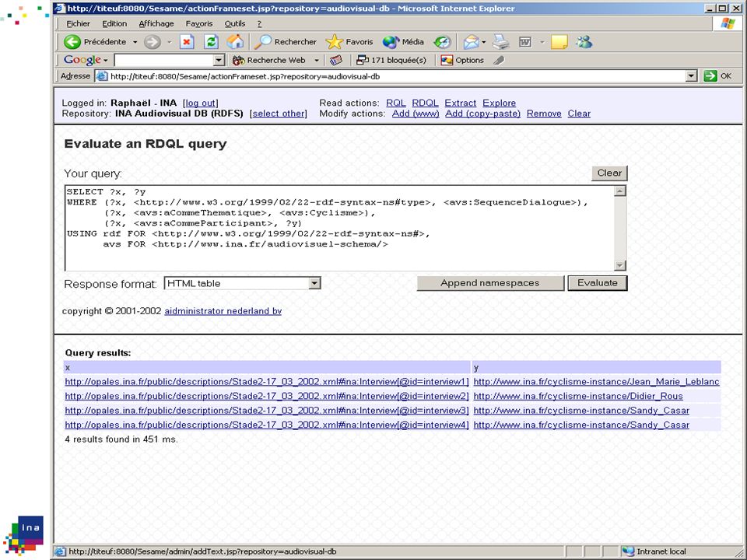
Task: Click the query box scroll up arrow
Action: click(620, 191)
